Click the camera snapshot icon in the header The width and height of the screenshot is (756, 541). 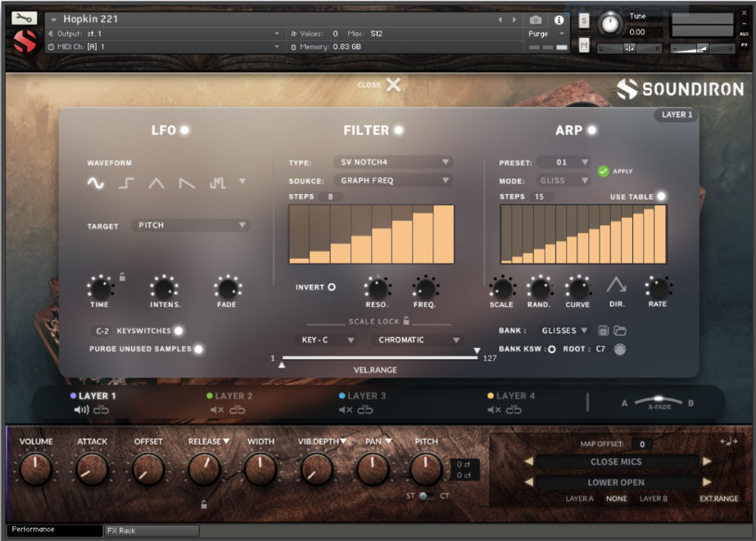coord(536,21)
